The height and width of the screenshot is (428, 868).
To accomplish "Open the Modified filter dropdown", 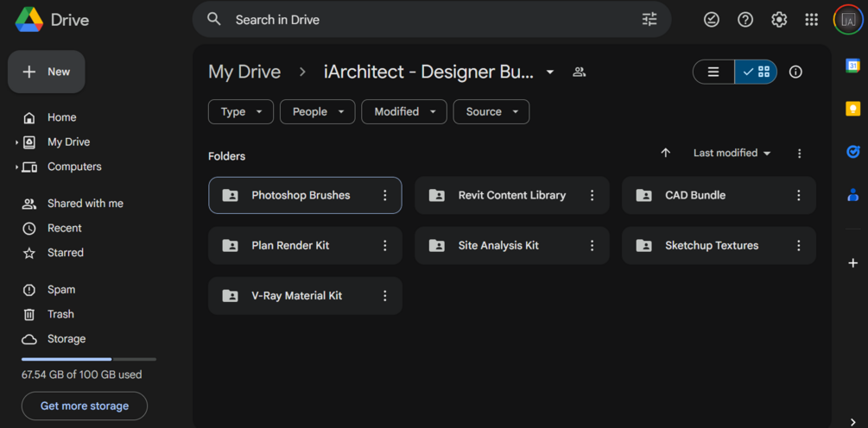I will 404,111.
